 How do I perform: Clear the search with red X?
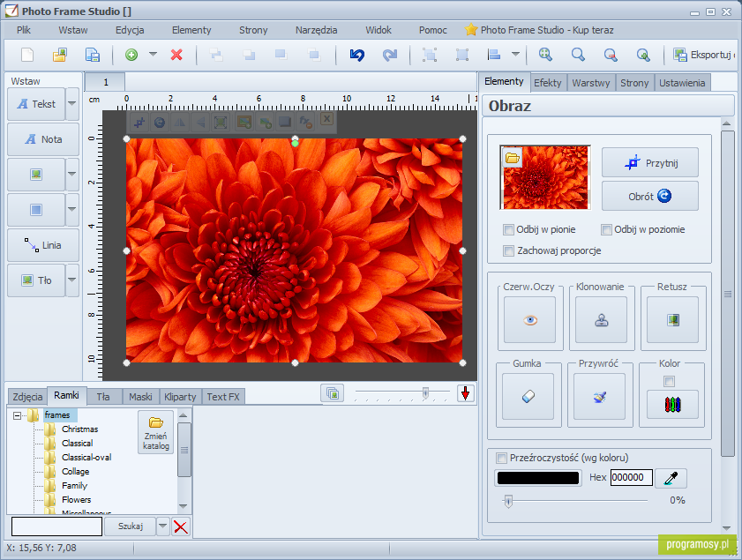[180, 526]
